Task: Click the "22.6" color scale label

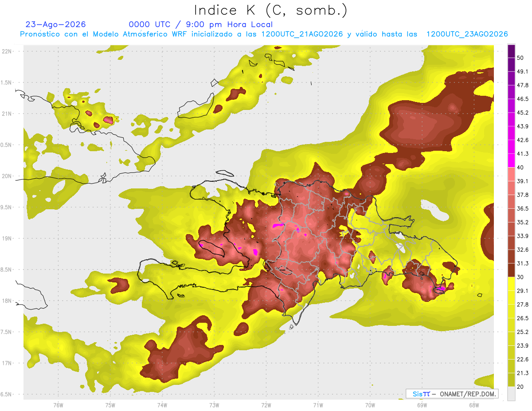Action: point(523,359)
